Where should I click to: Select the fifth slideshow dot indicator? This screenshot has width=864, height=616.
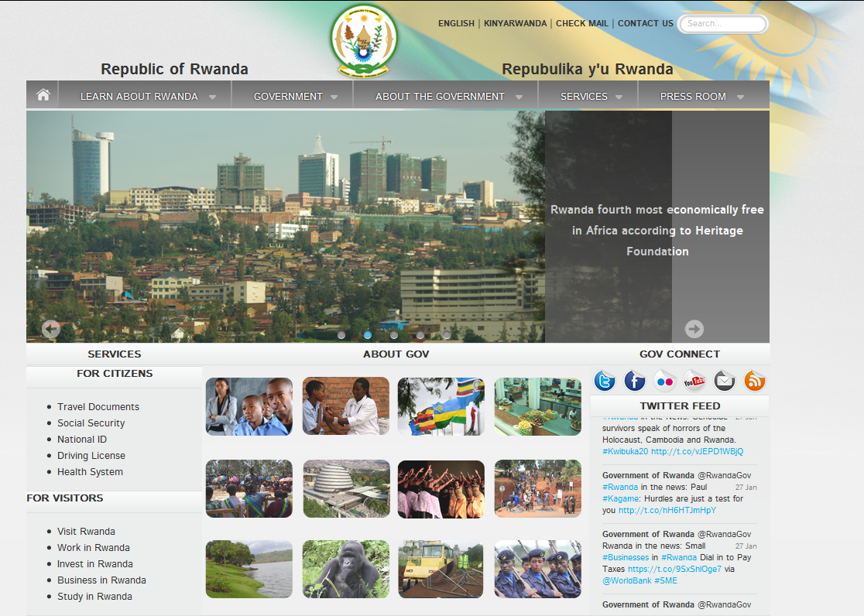(447, 335)
